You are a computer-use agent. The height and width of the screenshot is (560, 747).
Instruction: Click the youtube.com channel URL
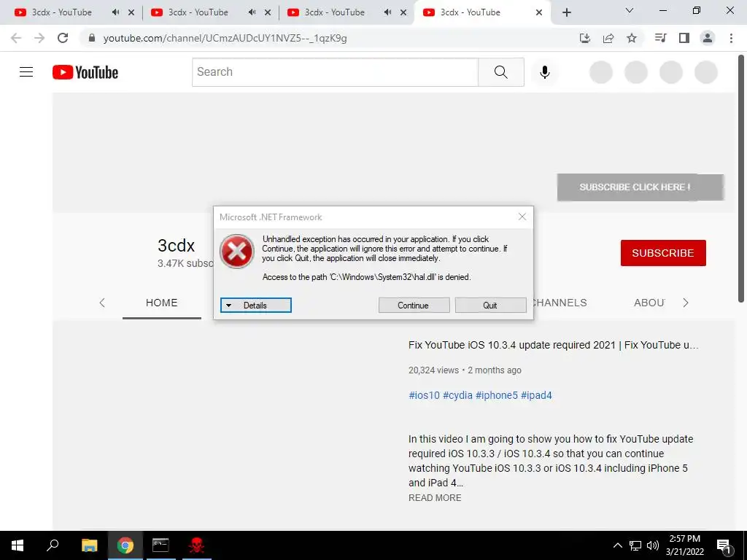225,38
